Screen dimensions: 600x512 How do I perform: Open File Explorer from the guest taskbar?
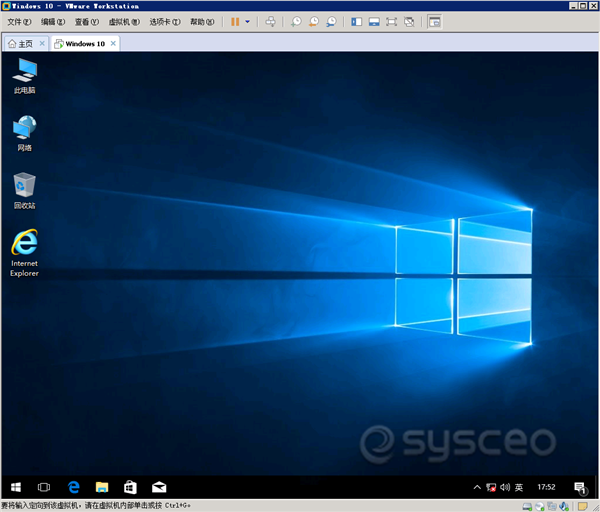102,487
